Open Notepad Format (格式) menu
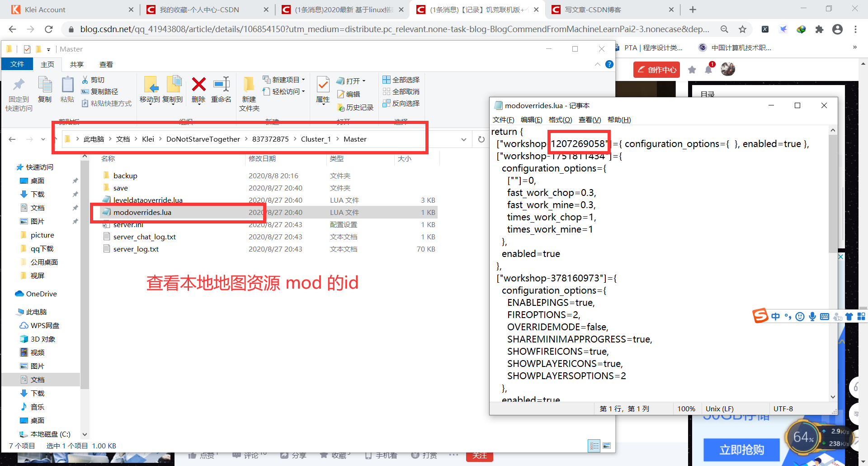 [560, 119]
